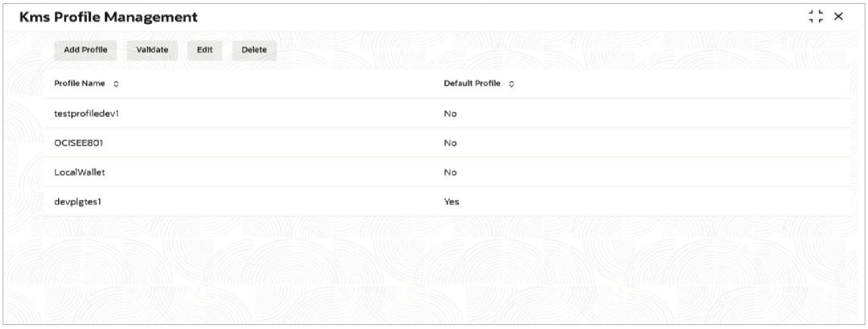Screen dimensions: 868x329
Task: Click the Default Profile column header
Action: 472,83
